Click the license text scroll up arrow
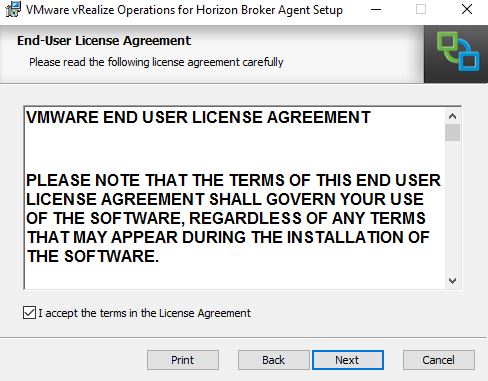Screen dimensions: 488x381 452,116
